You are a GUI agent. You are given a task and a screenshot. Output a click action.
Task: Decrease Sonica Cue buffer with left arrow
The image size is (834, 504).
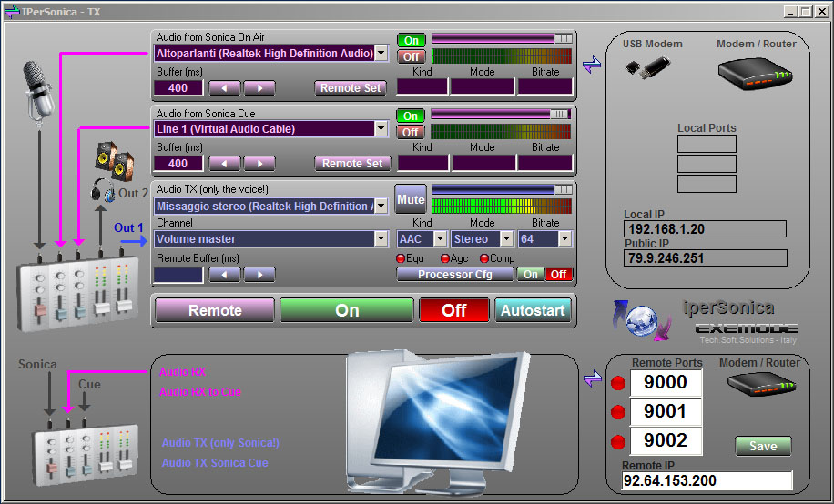pos(225,164)
